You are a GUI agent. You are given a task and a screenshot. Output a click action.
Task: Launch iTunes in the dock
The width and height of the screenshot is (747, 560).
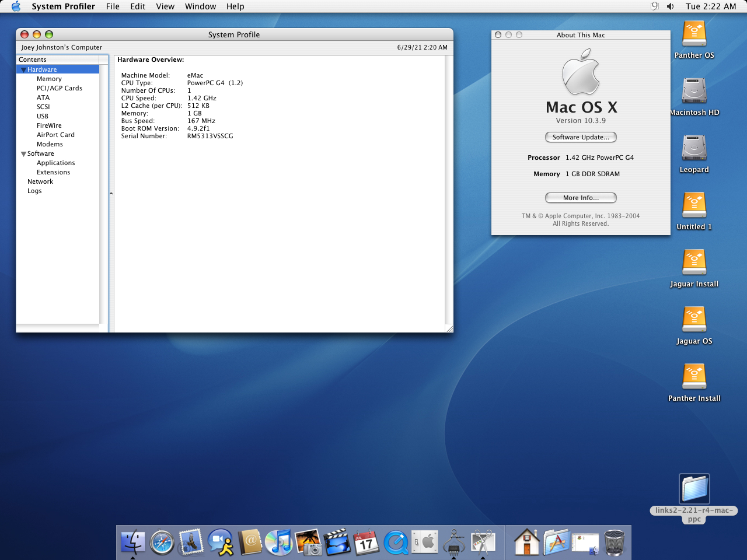(x=279, y=542)
